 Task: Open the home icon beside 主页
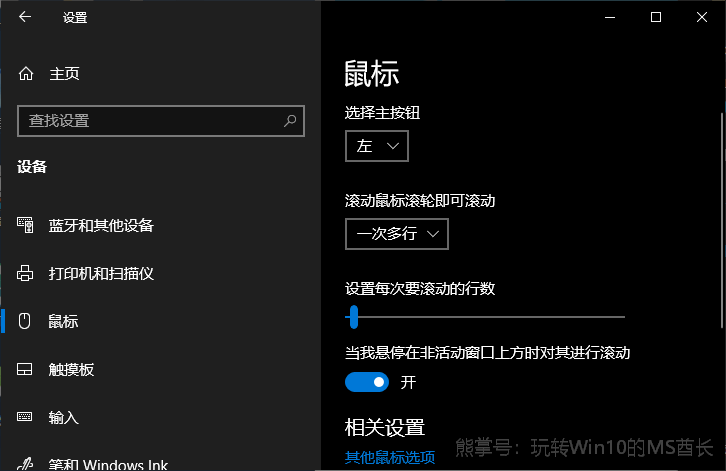tap(26, 73)
